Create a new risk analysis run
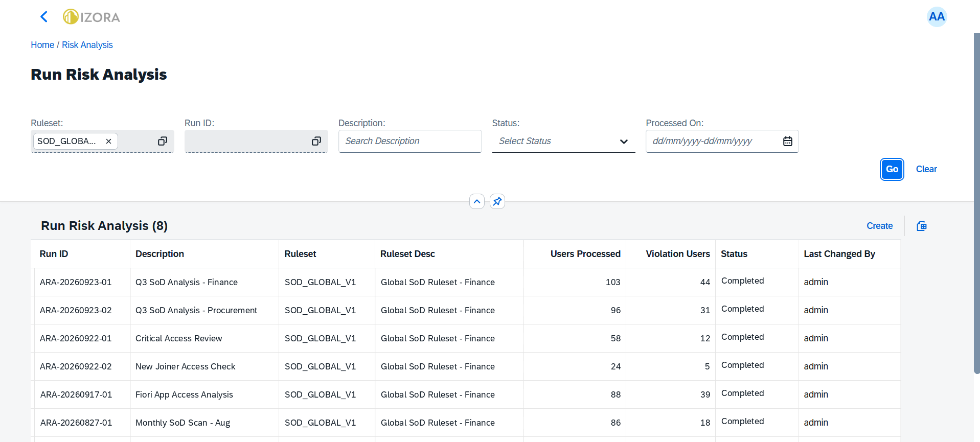980x442 pixels. point(879,226)
